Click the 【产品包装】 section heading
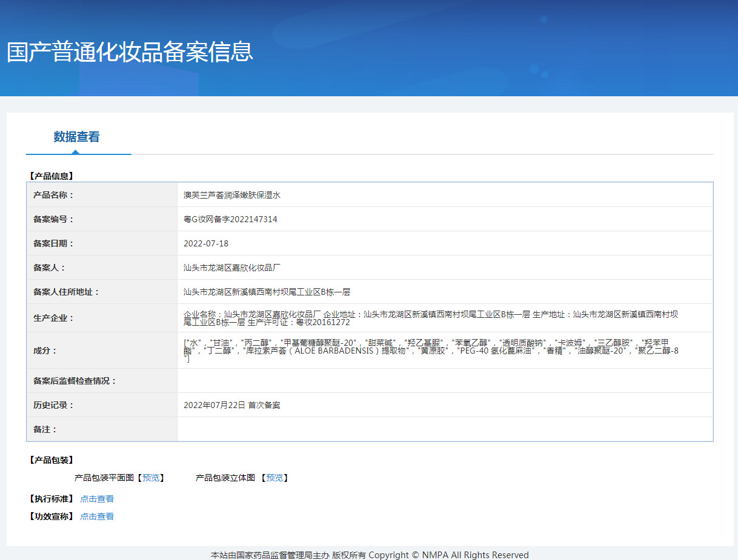Screen dimensions: 738x560 (x=51, y=460)
